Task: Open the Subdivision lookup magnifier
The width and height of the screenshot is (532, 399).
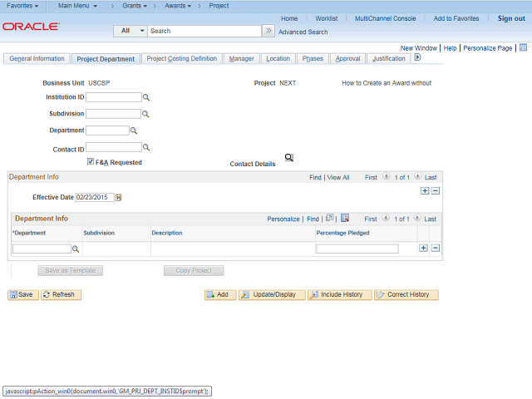Action: pos(145,114)
